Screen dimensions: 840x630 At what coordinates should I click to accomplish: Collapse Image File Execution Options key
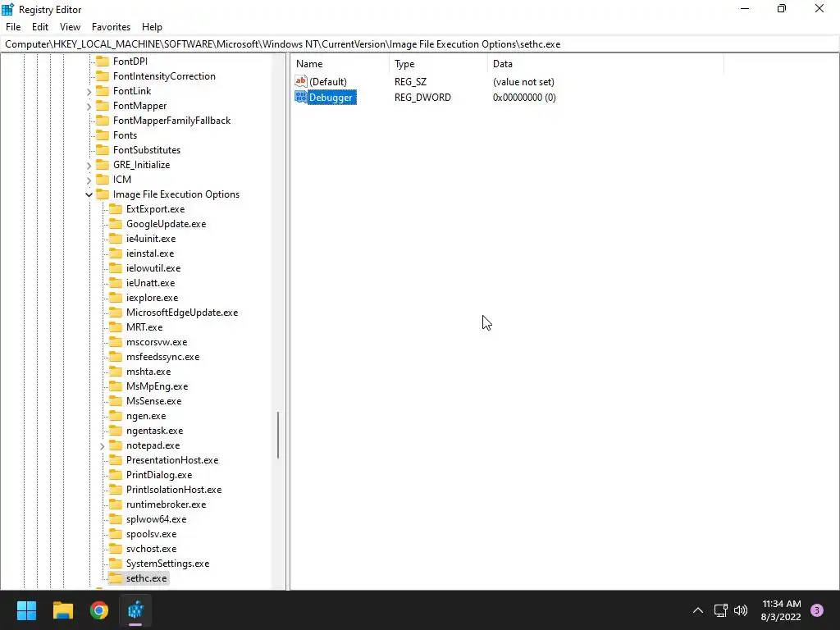click(89, 194)
